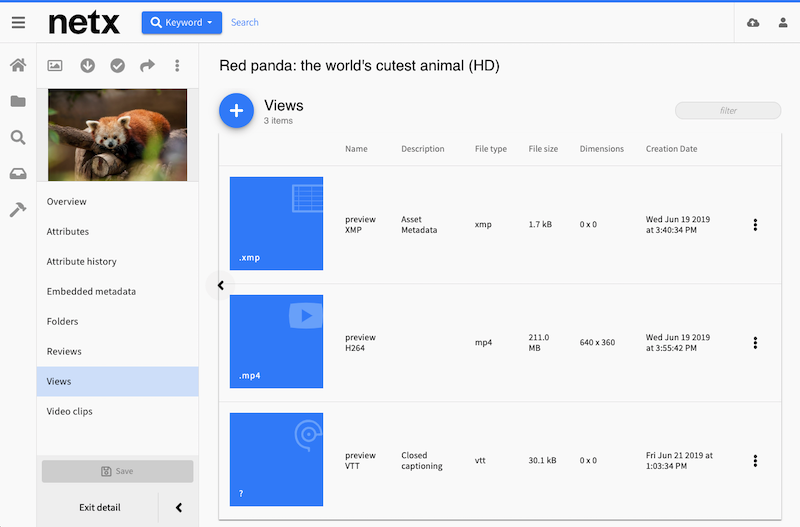Share the asset with arrow icon
This screenshot has height=527, width=800.
click(x=147, y=65)
